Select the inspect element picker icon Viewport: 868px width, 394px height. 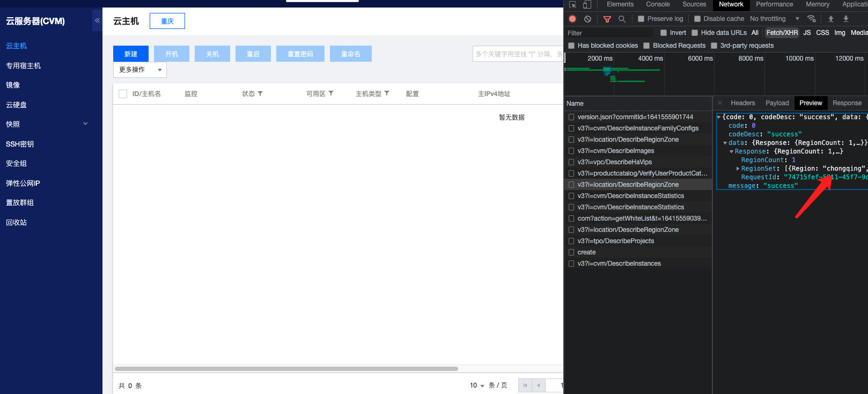coord(572,4)
